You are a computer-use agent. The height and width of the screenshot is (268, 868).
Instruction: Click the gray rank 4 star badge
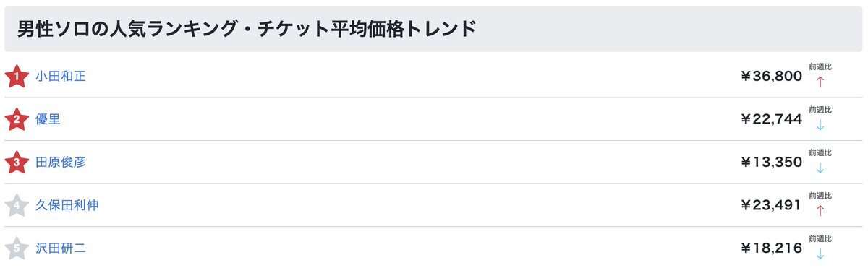pyautogui.click(x=16, y=205)
